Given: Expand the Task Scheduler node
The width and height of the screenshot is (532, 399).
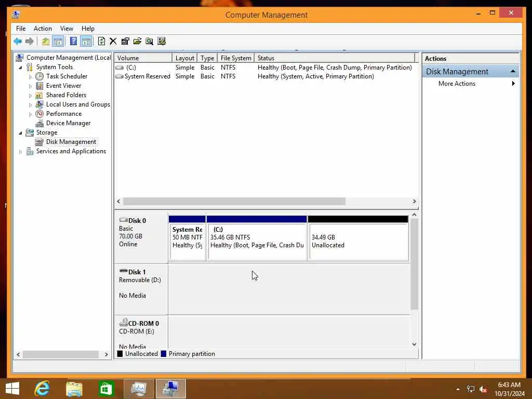Looking at the screenshot, I should pos(30,77).
